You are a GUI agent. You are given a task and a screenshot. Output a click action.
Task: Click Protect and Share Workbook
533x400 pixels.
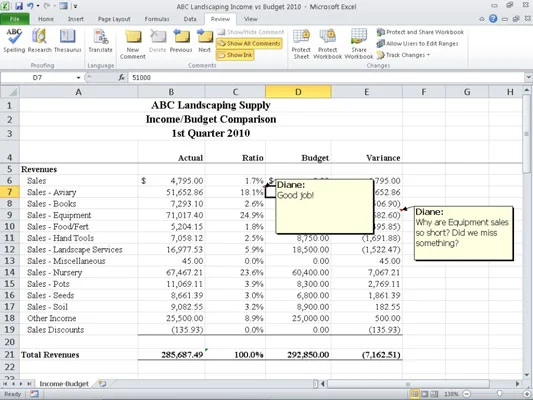(420, 32)
